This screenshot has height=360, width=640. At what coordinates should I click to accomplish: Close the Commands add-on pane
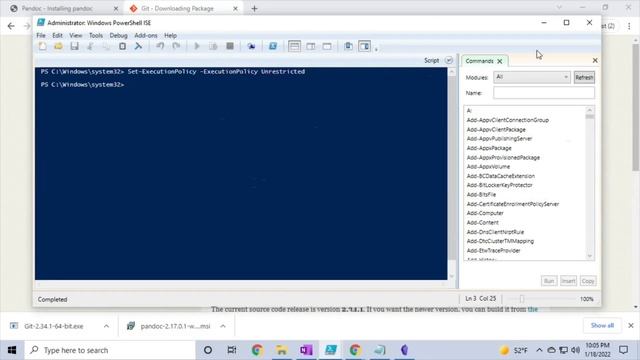coord(595,60)
